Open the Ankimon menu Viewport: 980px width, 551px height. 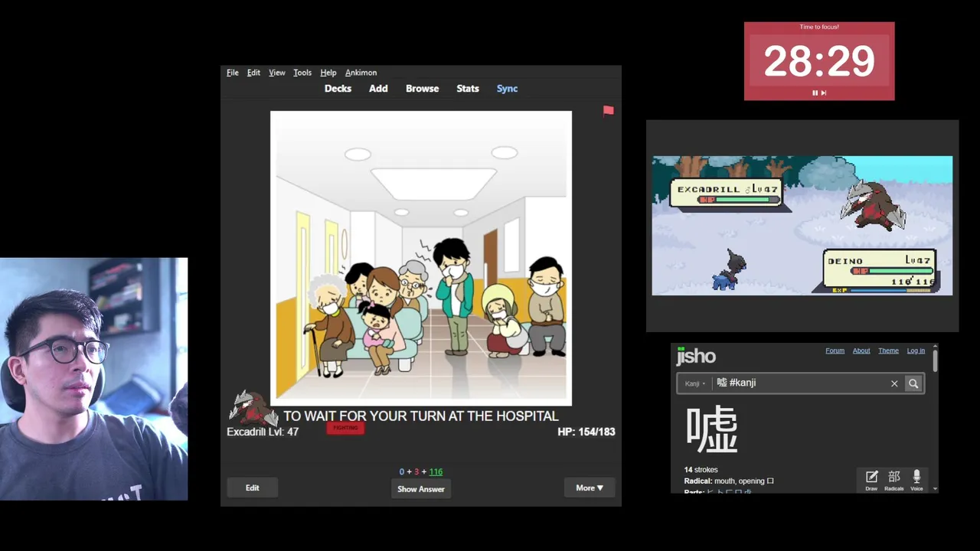coord(361,73)
